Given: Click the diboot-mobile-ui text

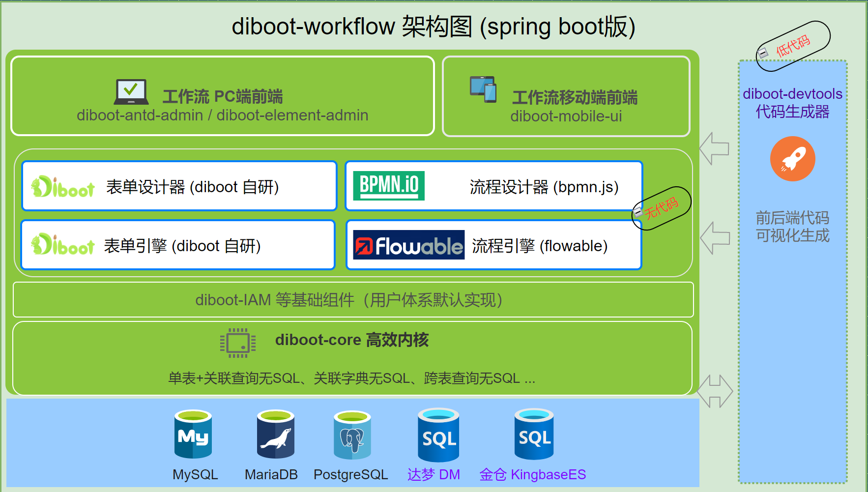Looking at the screenshot, I should (x=566, y=116).
